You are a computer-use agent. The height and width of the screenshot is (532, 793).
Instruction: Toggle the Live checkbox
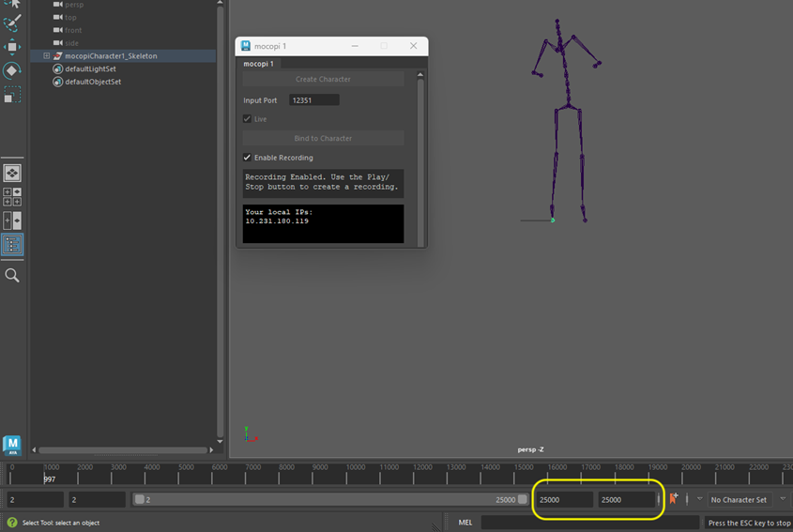point(248,119)
